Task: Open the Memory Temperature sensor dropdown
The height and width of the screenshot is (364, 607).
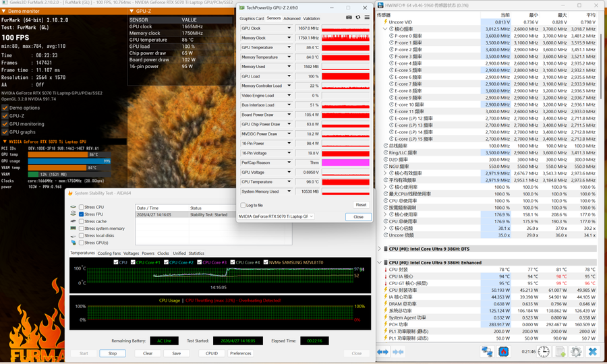Action: pos(289,57)
